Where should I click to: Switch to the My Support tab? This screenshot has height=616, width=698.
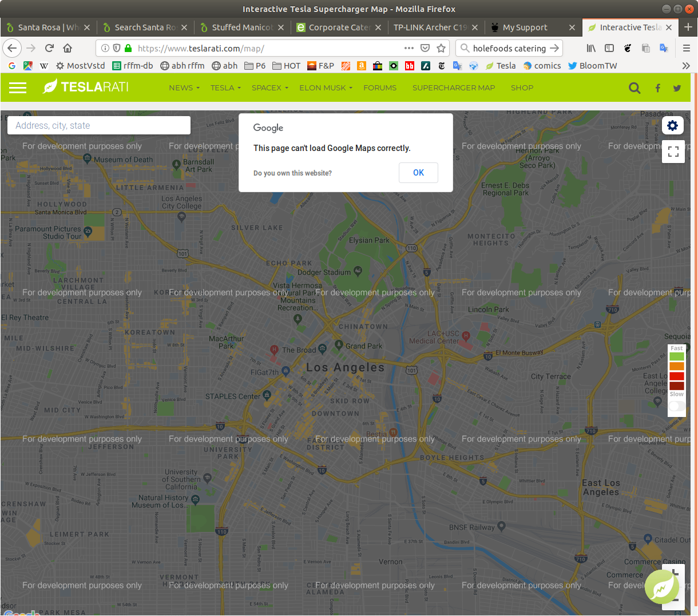[x=533, y=27]
